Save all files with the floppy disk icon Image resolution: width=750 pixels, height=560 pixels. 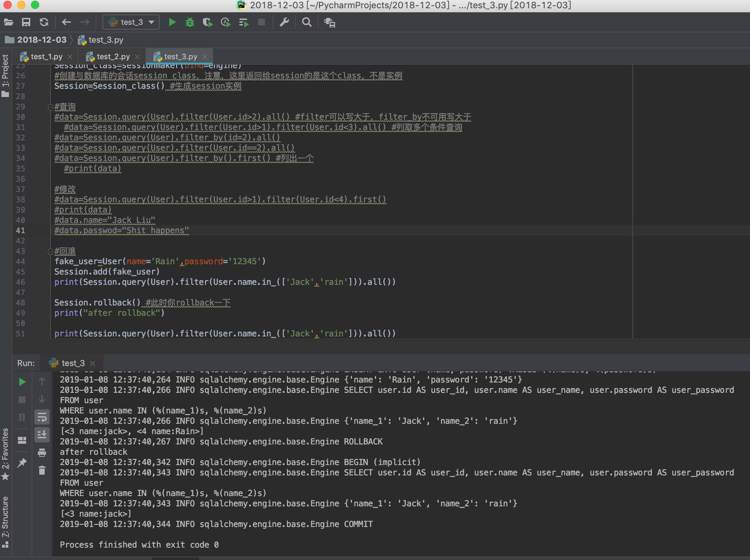click(26, 22)
